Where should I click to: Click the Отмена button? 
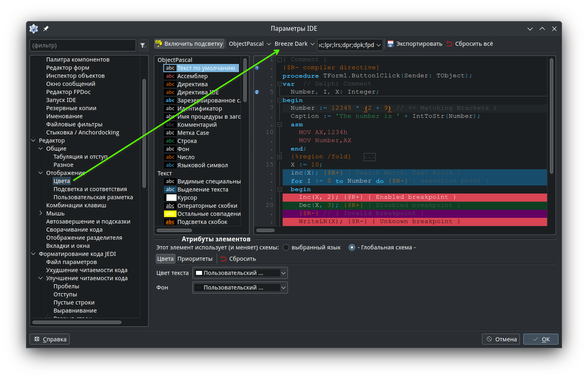coord(501,339)
